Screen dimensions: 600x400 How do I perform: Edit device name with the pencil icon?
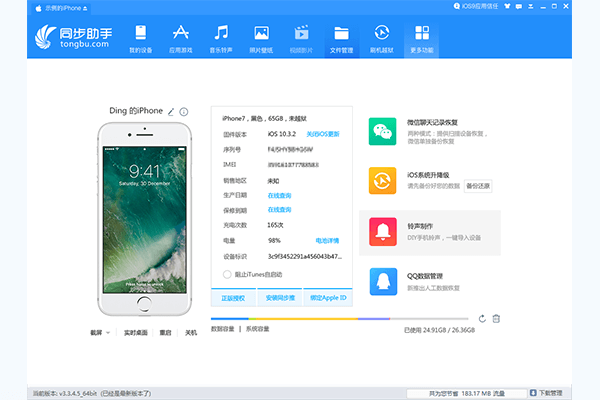point(171,112)
